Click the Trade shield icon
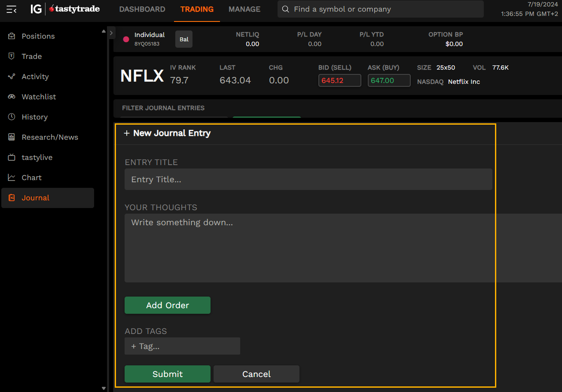Image resolution: width=562 pixels, height=392 pixels. pyautogui.click(x=12, y=56)
